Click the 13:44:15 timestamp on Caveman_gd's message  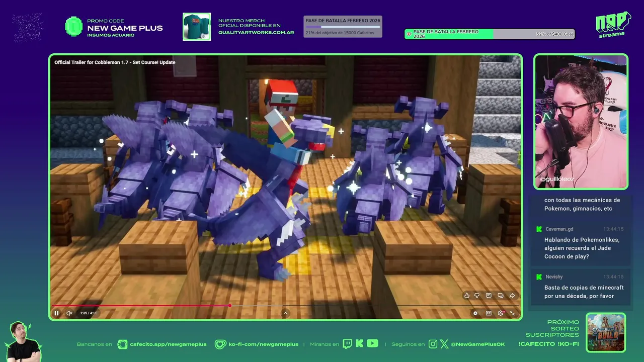click(613, 229)
